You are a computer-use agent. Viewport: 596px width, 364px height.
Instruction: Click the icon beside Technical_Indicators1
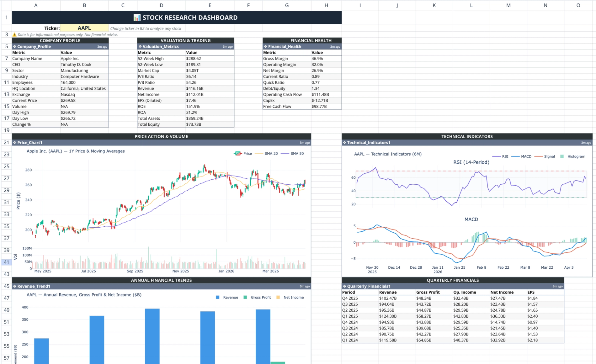(x=344, y=142)
